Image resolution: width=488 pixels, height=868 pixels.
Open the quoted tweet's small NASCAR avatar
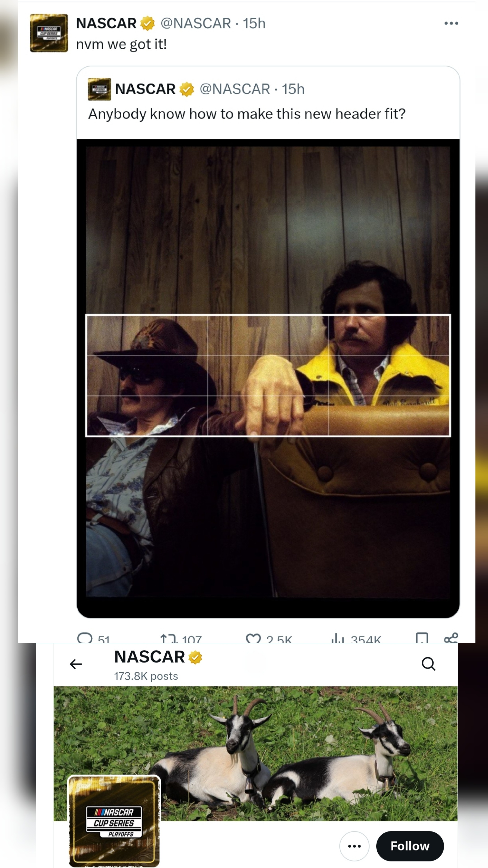[99, 89]
